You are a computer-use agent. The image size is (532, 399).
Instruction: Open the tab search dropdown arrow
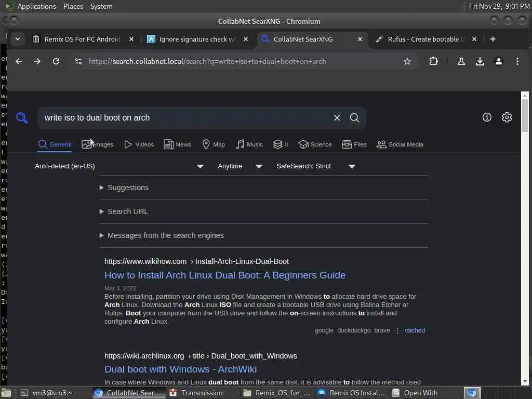[x=18, y=39]
